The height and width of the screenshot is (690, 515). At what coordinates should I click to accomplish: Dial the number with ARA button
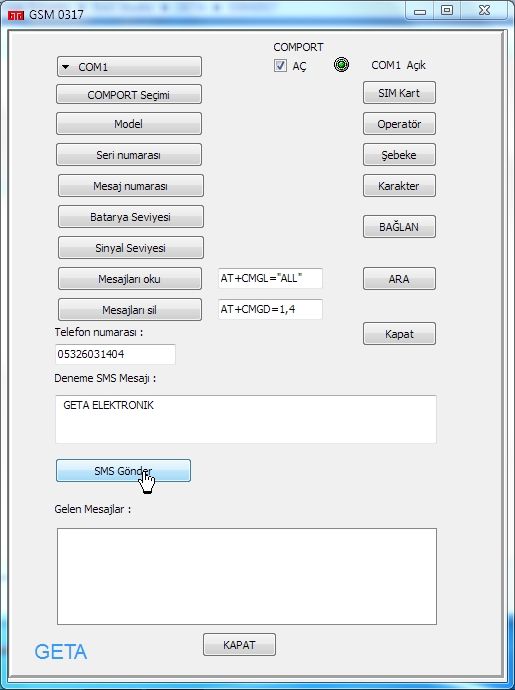(x=399, y=279)
